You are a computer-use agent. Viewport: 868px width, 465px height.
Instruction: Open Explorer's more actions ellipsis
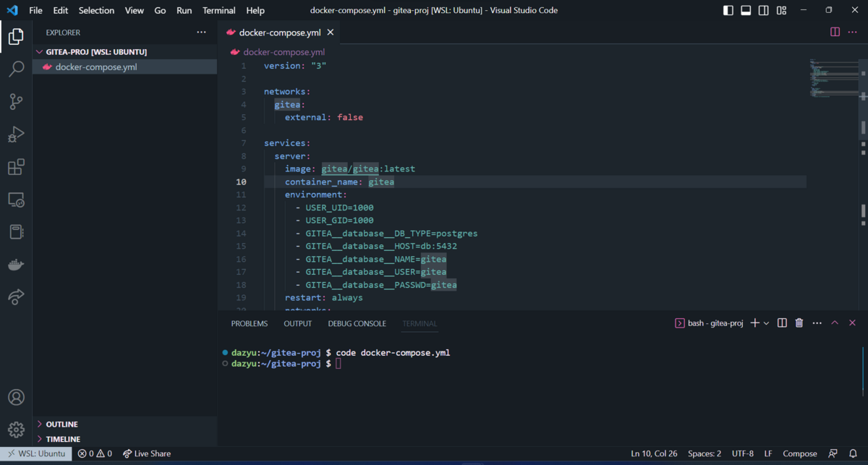201,33
